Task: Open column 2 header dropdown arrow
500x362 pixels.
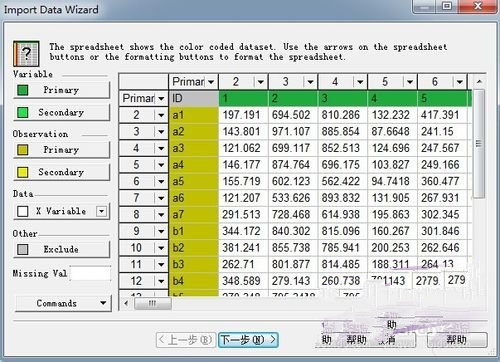Action: point(260,82)
